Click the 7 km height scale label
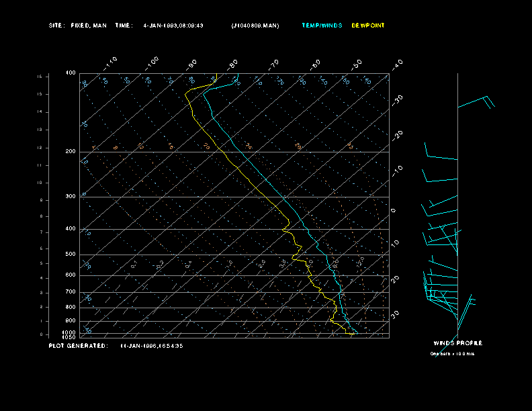 42,232
